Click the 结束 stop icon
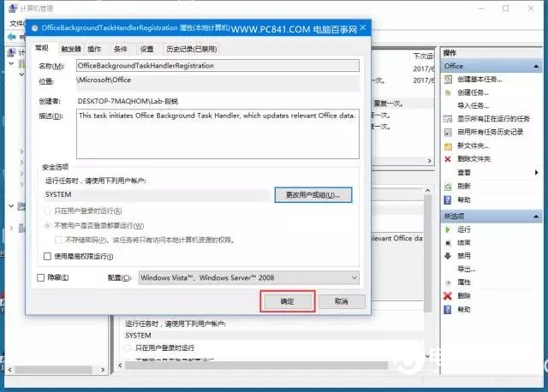548x392 pixels. (448, 243)
